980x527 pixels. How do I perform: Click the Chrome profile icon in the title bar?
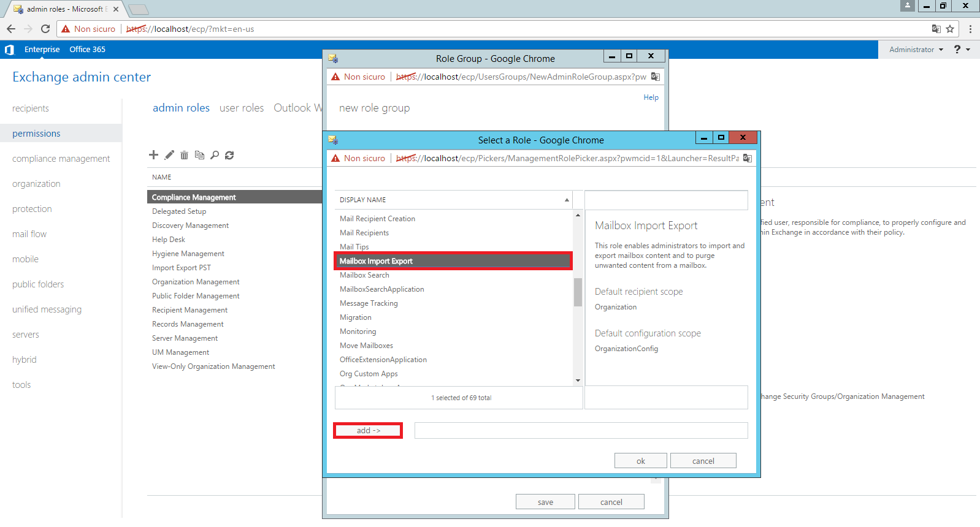(908, 6)
